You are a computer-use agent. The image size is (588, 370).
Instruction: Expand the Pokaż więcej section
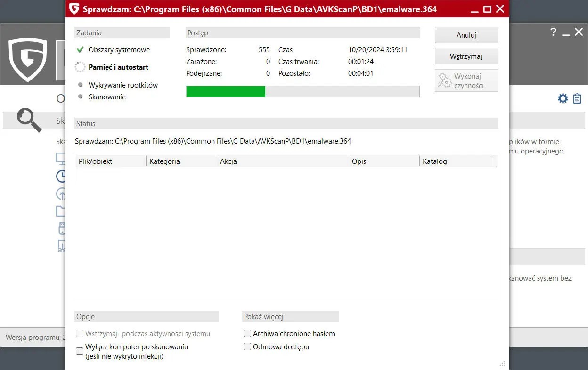291,316
